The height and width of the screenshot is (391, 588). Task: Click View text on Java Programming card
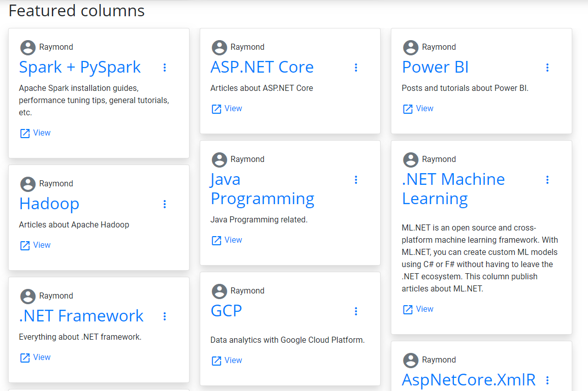(x=233, y=240)
